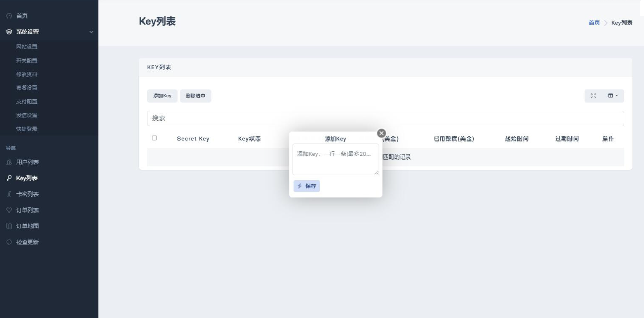Click the 用户列表 user icon
644x318 pixels.
[x=9, y=163]
